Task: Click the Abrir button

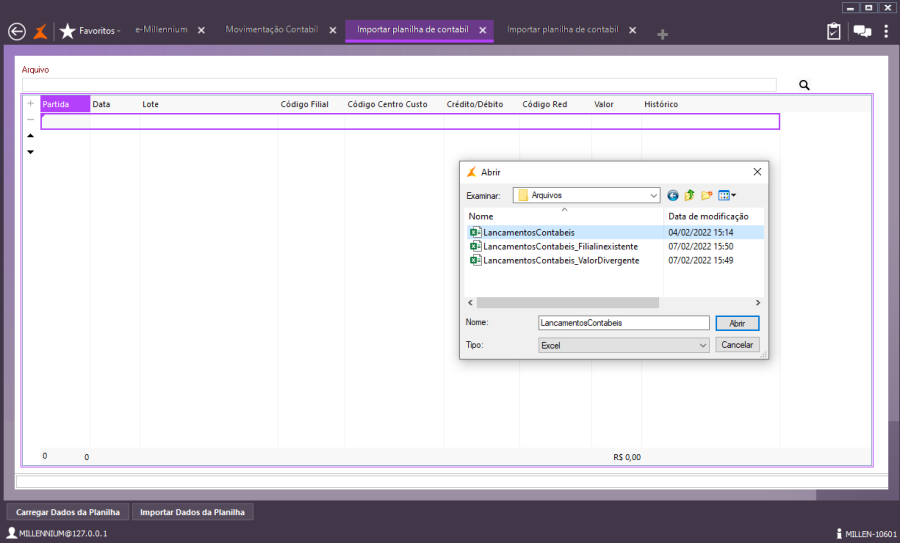Action: [x=737, y=323]
